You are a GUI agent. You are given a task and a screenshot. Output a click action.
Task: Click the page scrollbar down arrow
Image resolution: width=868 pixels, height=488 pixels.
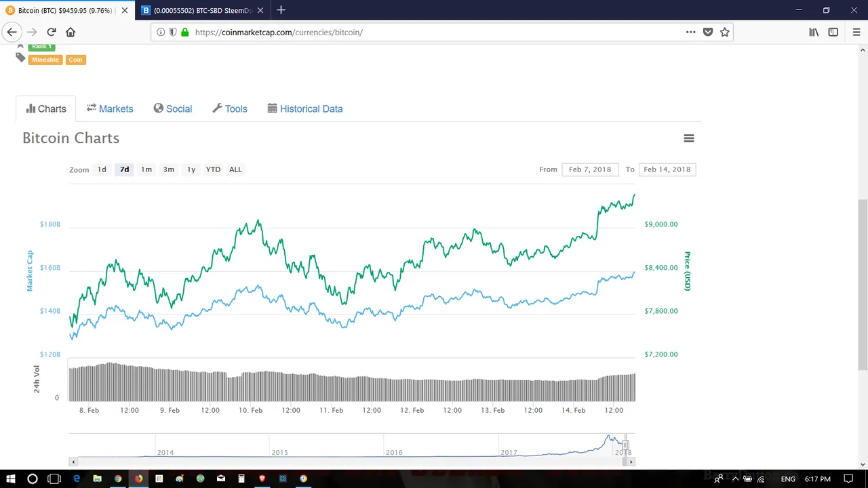[863, 464]
